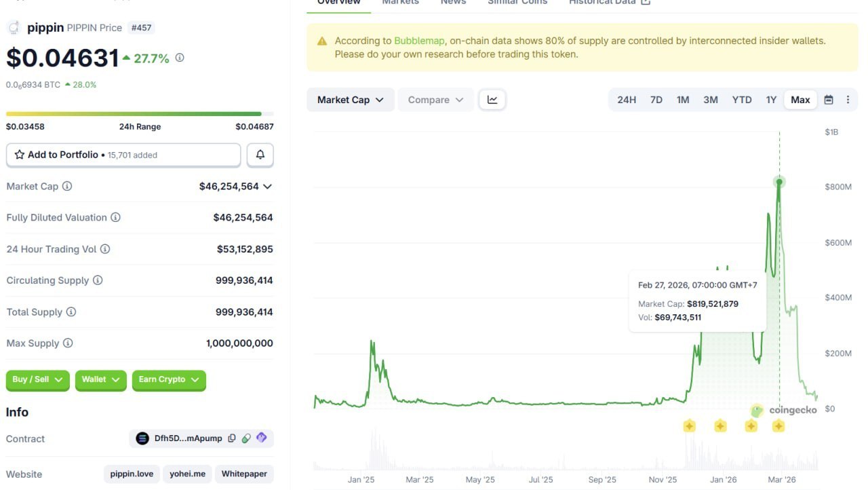868x490 pixels.
Task: Open the Whitepaper link
Action: [244, 474]
